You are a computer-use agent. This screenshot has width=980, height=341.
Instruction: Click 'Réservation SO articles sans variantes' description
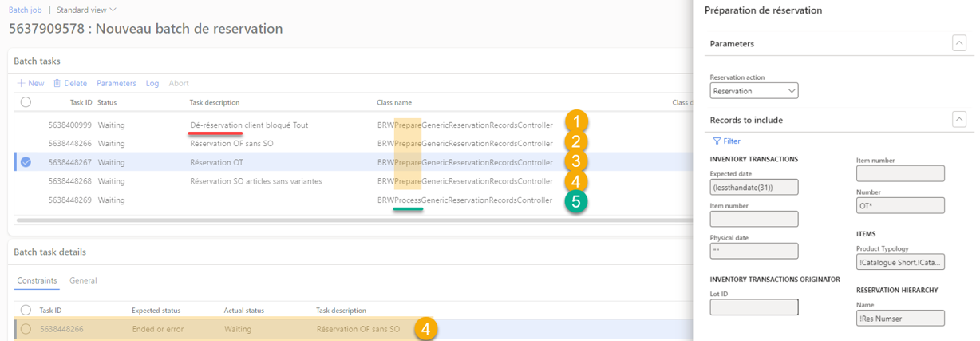[256, 181]
